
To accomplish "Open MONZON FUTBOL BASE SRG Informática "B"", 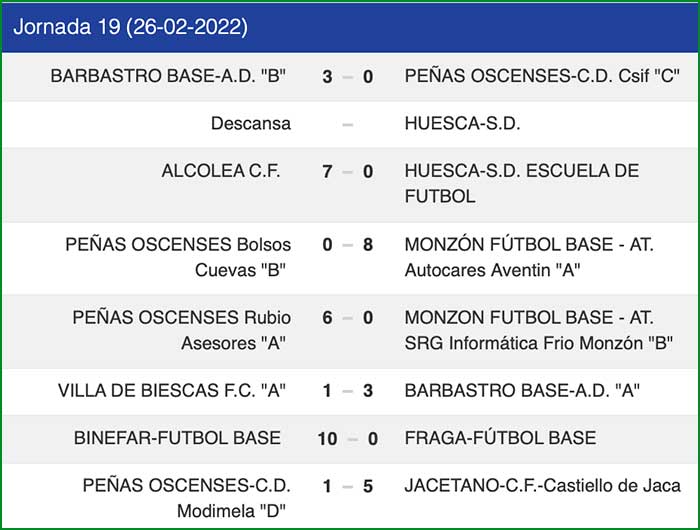I will tap(538, 330).
